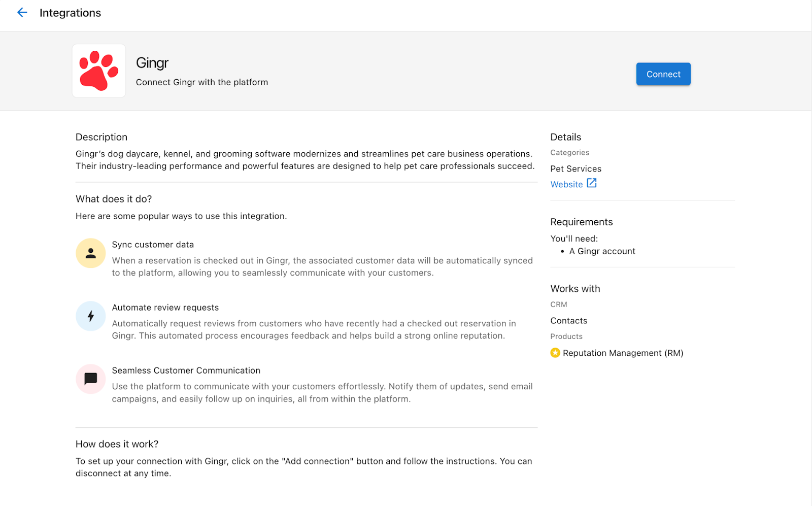Image resolution: width=812 pixels, height=506 pixels.
Task: Click the yellow circle behind the customer icon
Action: [90, 252]
